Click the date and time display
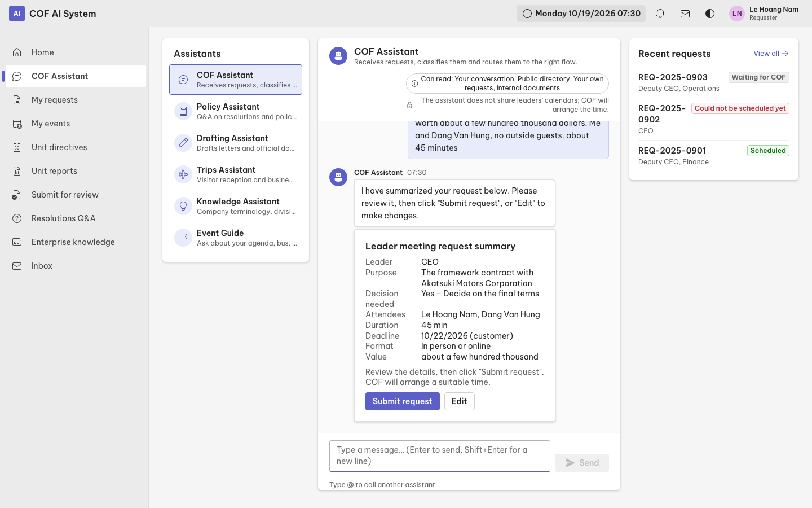812x508 pixels. tap(581, 14)
